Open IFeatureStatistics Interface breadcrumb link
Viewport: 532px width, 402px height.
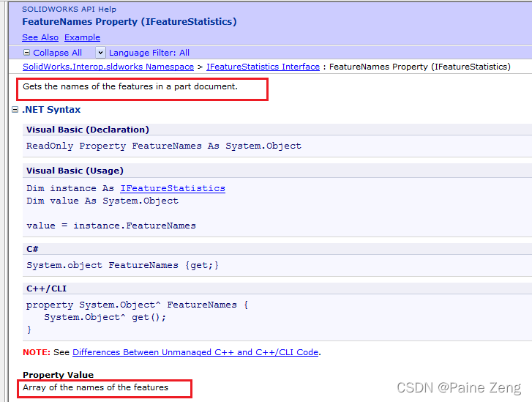tap(263, 67)
